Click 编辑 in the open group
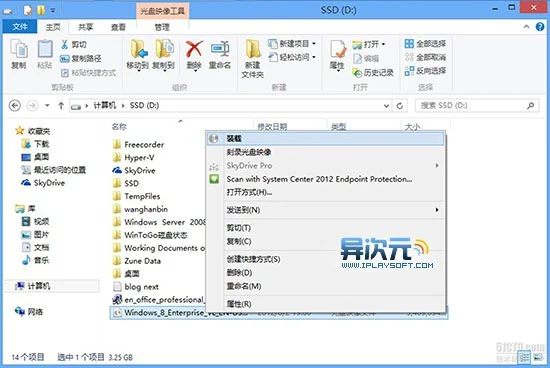This screenshot has width=550, height=368. point(366,59)
